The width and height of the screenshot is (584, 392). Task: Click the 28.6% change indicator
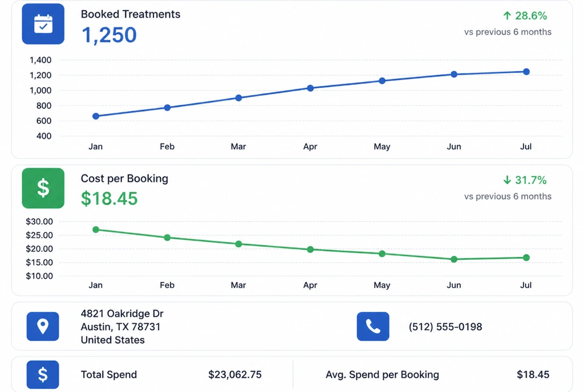[x=531, y=15]
